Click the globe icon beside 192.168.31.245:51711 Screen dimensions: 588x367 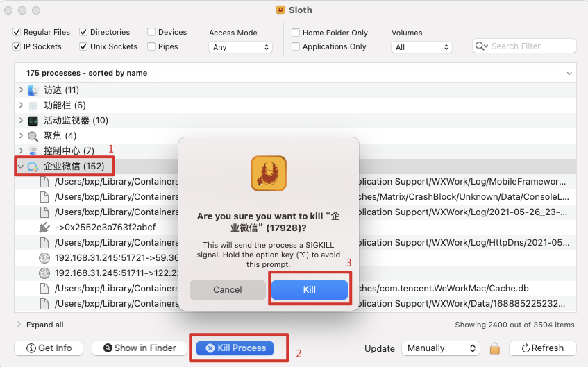[x=44, y=273]
